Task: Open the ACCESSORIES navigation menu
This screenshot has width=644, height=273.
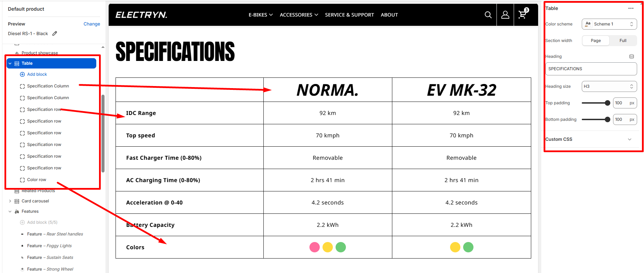Action: [x=299, y=15]
